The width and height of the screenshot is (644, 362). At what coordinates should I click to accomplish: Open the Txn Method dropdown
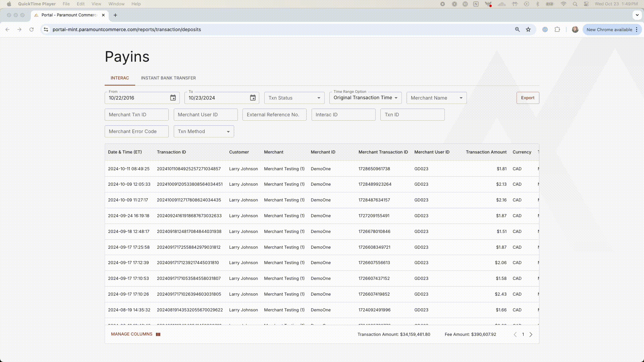[204, 131]
